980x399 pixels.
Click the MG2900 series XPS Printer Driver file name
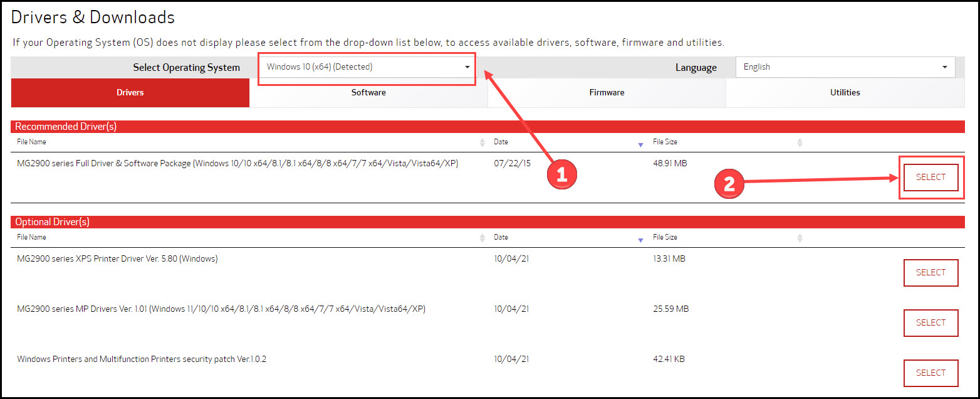pos(118,258)
